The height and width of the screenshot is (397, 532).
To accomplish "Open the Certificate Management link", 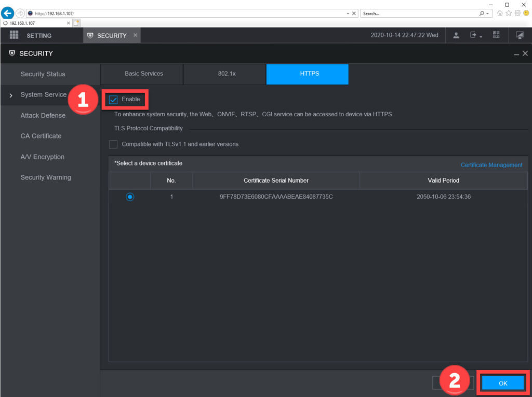I will click(491, 165).
